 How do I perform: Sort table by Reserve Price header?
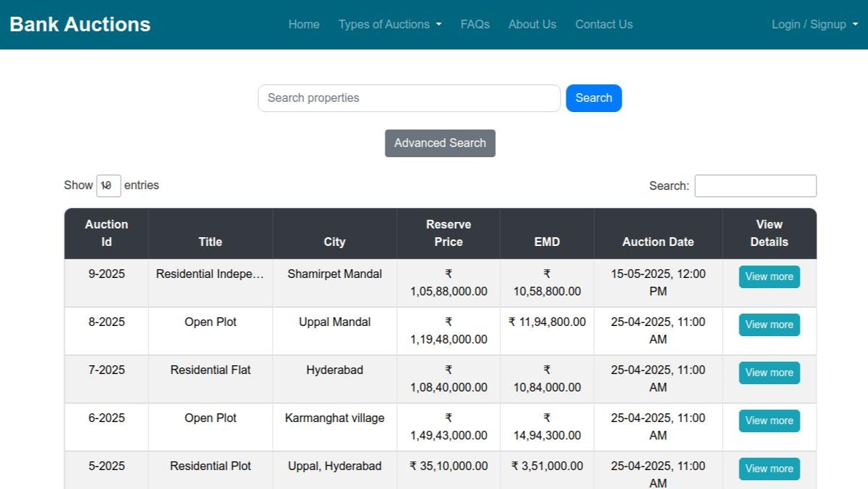tap(448, 234)
